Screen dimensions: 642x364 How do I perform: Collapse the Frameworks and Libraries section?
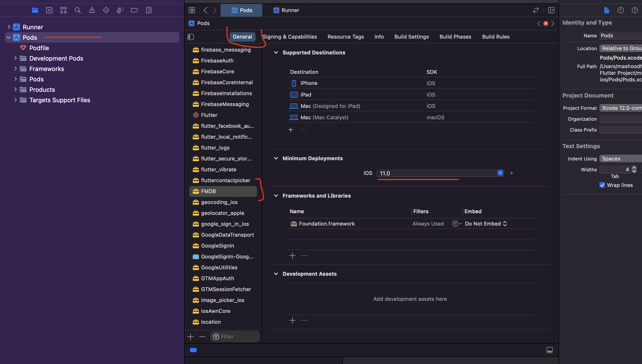[276, 196]
